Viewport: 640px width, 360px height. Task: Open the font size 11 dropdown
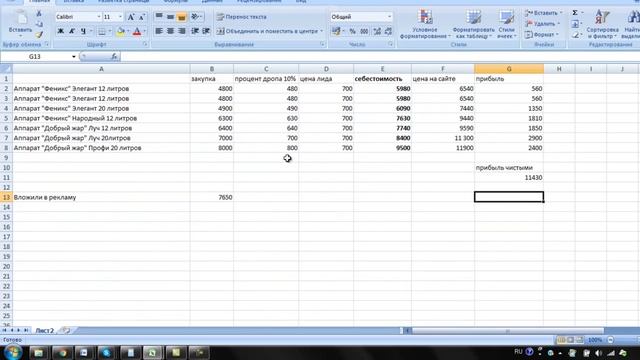(120, 17)
